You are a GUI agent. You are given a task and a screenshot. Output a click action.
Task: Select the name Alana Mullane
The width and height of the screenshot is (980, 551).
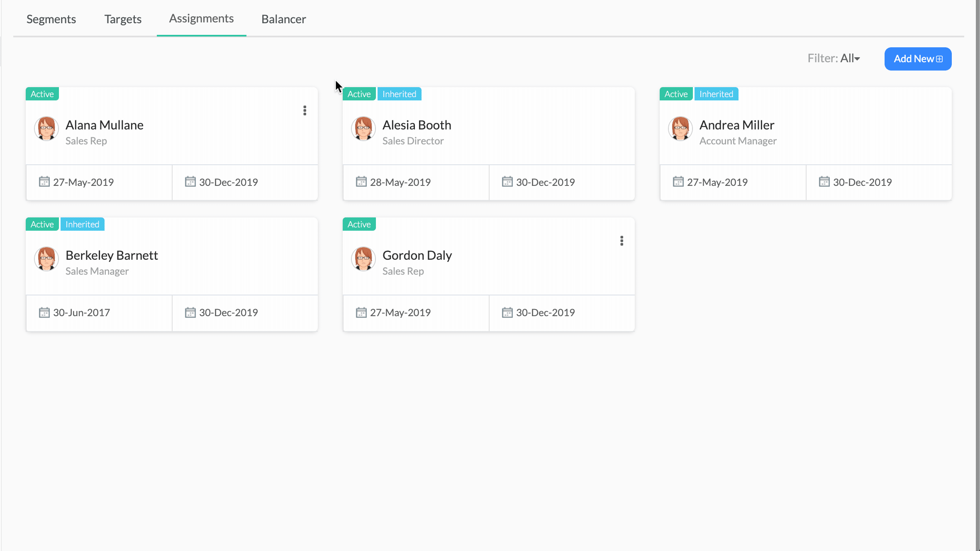(105, 125)
